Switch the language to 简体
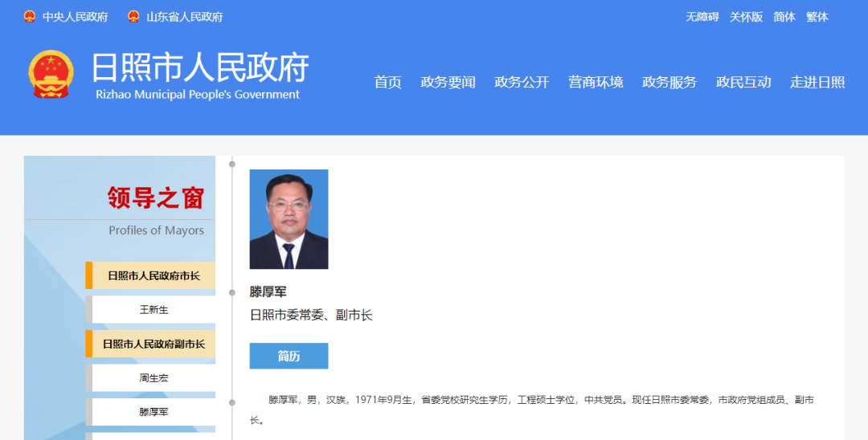The width and height of the screenshot is (868, 440). 784,17
